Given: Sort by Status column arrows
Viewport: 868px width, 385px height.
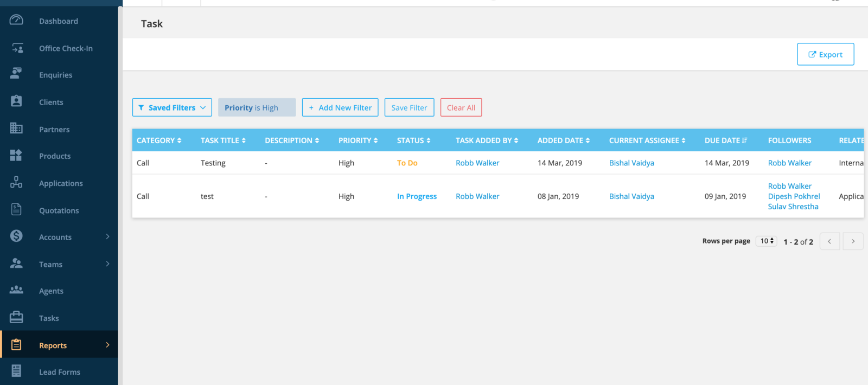Looking at the screenshot, I should tap(429, 140).
